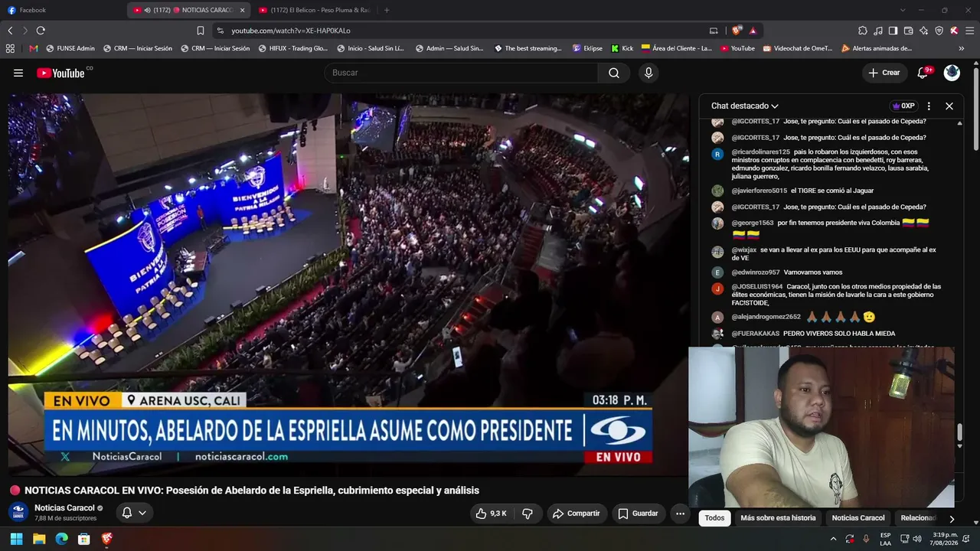This screenshot has width=980, height=551.
Task: Reload the current page
Action: tap(41, 31)
